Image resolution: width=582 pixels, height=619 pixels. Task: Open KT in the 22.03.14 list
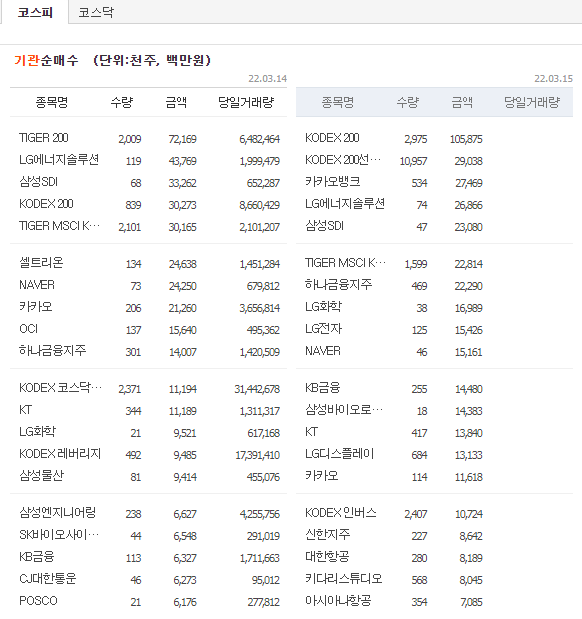click(x=26, y=410)
